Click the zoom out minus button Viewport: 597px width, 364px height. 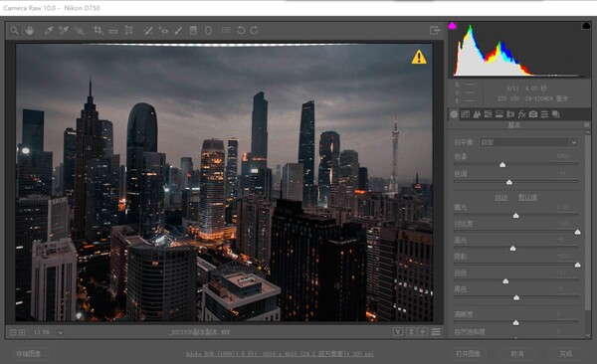pyautogui.click(x=13, y=332)
